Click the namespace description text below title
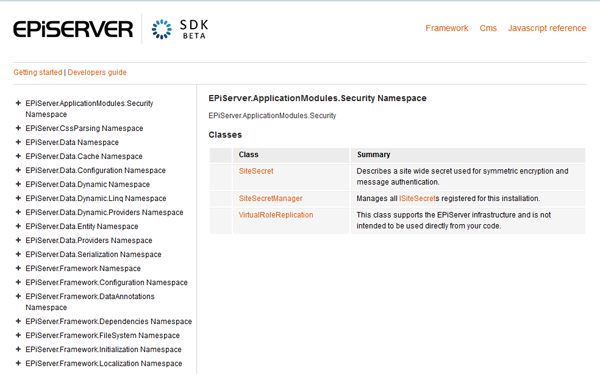Image resolution: width=600 pixels, height=374 pixels. (272, 116)
